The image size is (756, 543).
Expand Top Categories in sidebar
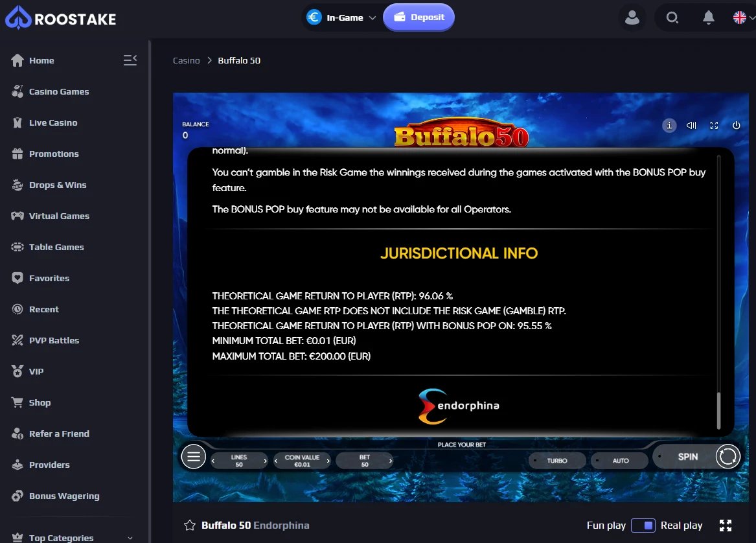tap(73, 538)
